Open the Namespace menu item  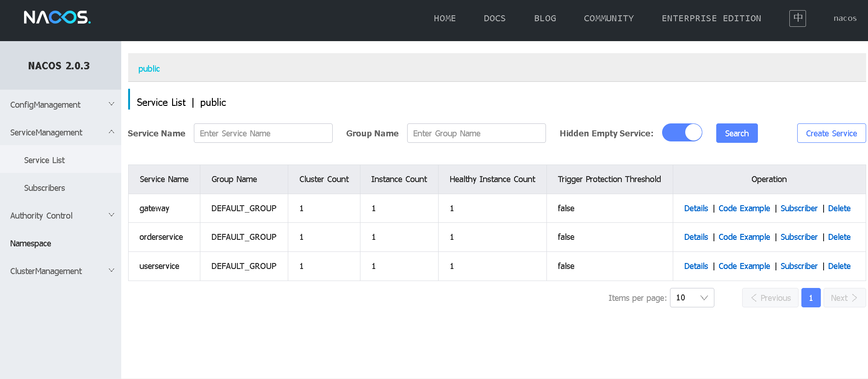pyautogui.click(x=31, y=244)
